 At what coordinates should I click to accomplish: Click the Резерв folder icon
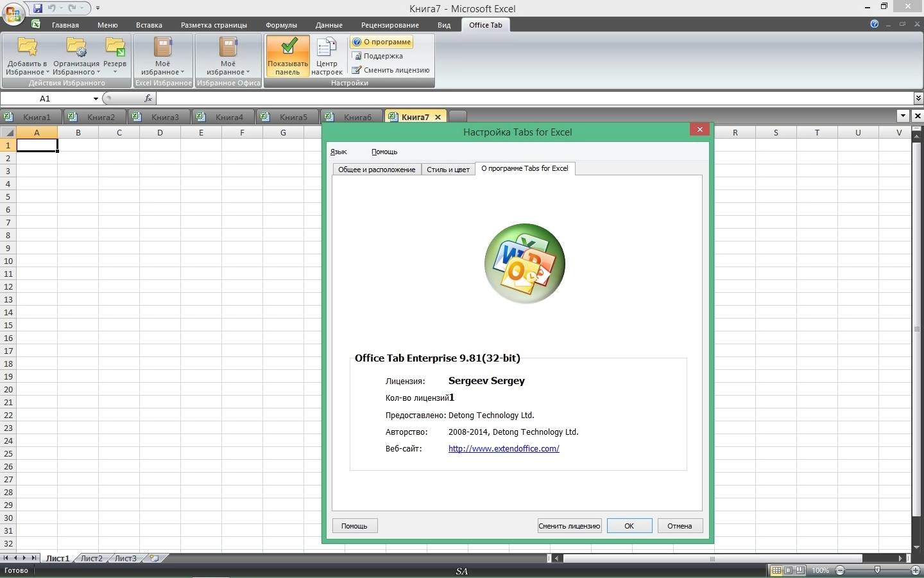(x=115, y=46)
